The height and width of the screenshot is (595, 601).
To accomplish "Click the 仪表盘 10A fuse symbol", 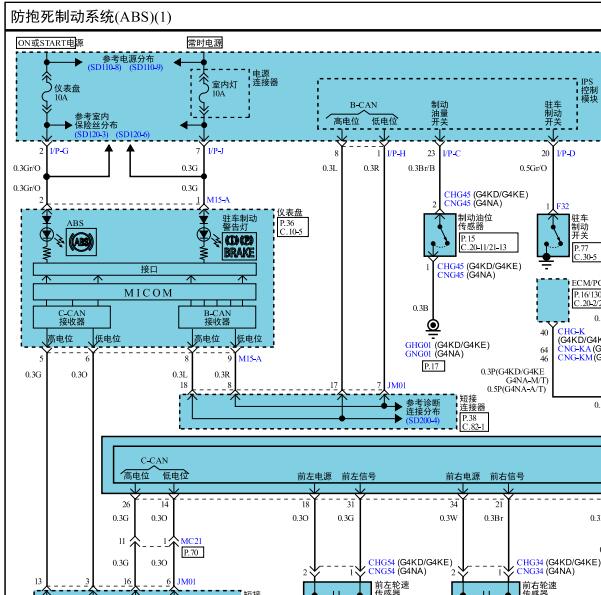I will (x=47, y=92).
